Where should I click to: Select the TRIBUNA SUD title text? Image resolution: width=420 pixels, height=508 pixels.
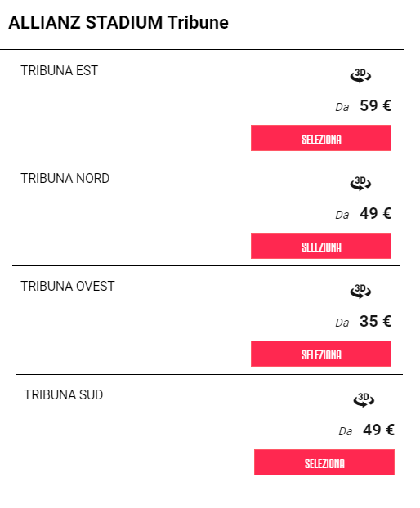[64, 395]
